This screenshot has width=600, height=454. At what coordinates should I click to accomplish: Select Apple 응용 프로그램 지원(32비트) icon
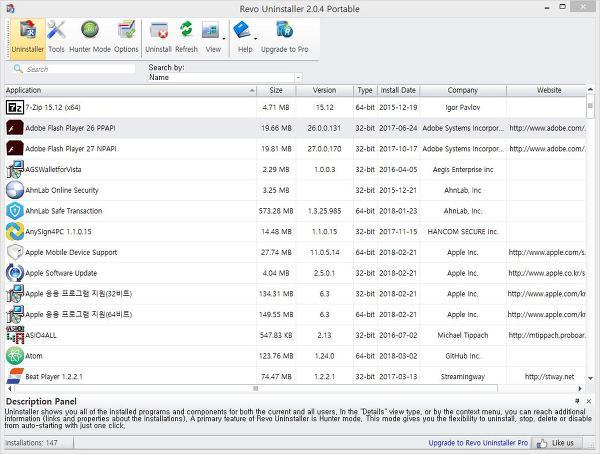coord(15,294)
